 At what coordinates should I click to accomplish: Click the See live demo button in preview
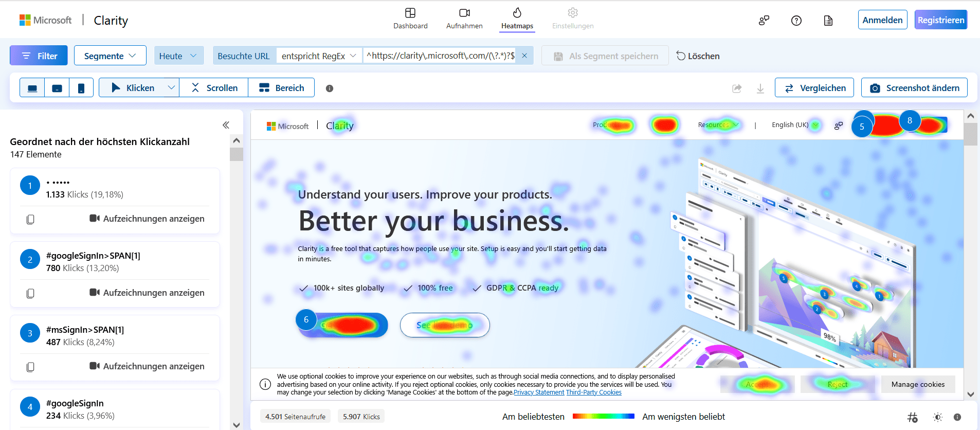(x=445, y=325)
